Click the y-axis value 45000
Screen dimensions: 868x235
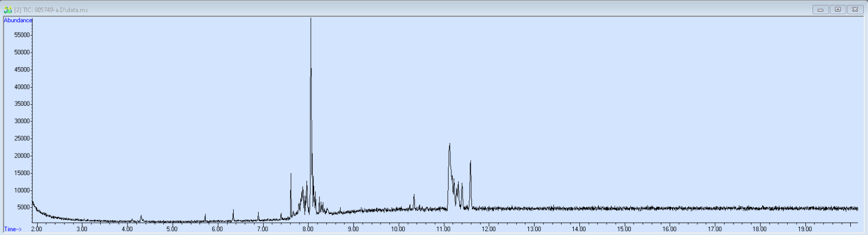click(22, 69)
